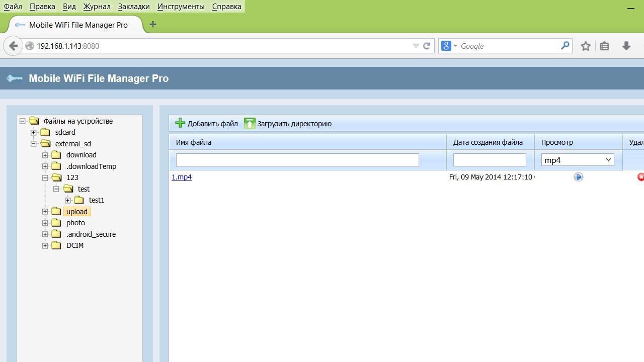Open the Закладки menu

pyautogui.click(x=133, y=7)
